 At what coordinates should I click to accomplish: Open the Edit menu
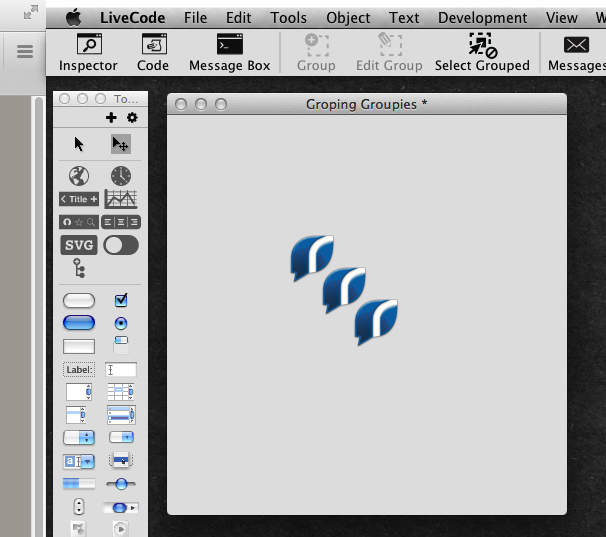[x=238, y=18]
